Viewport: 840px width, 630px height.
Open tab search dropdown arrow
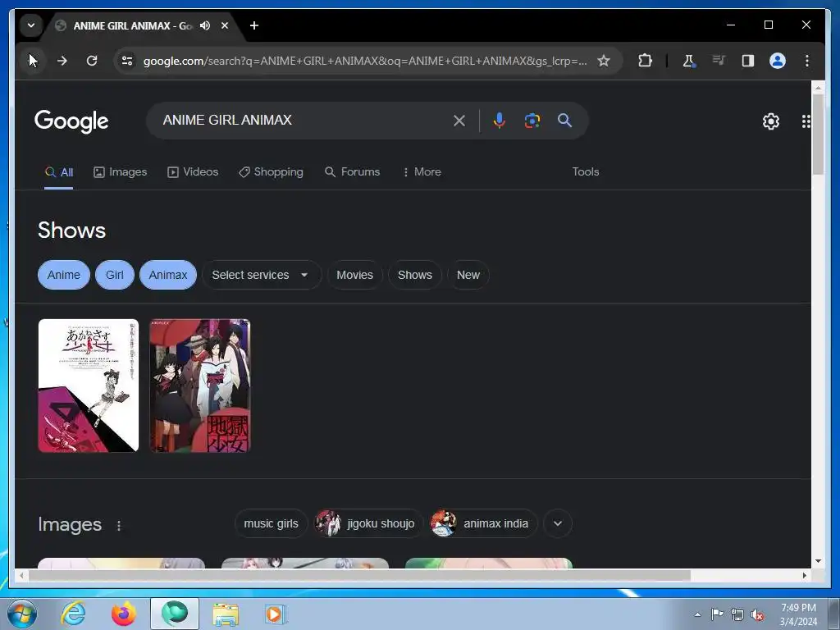[x=31, y=25]
